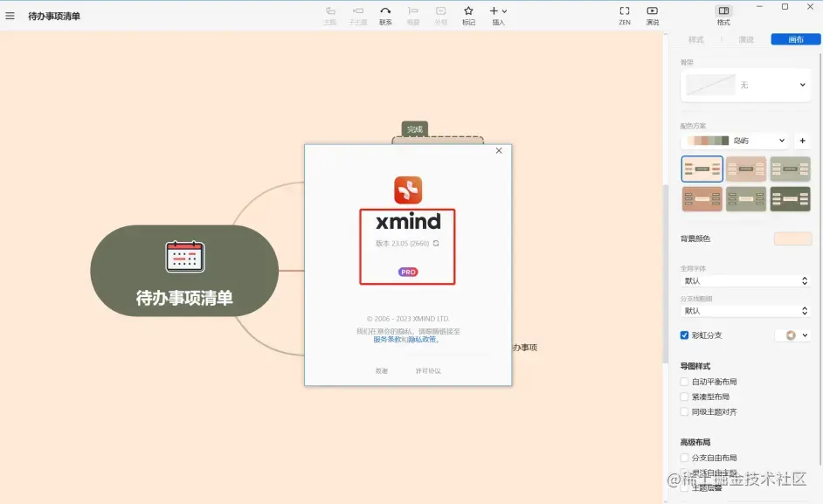Screen dimensions: 823x504
Task: Open the 背景 background dropdown showing 无
Action: pyautogui.click(x=746, y=85)
